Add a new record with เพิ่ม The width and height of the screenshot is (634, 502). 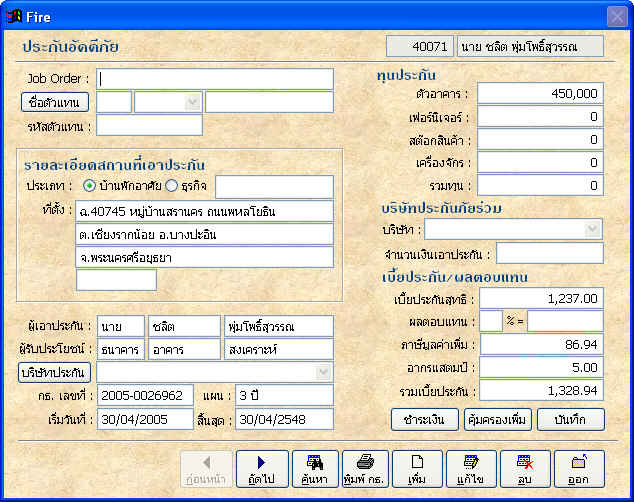tap(418, 468)
